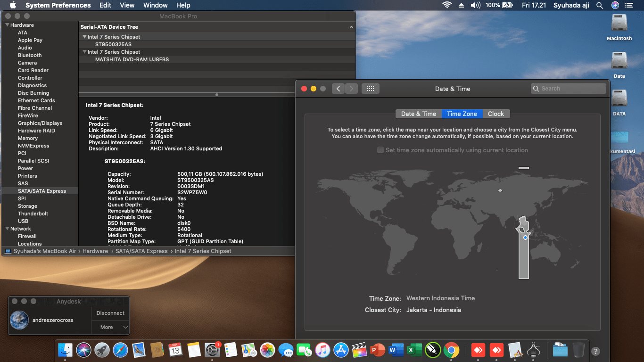Viewport: 644px width, 362px height.
Task: Open Launchpad rocket icon in Dock
Action: point(102,350)
